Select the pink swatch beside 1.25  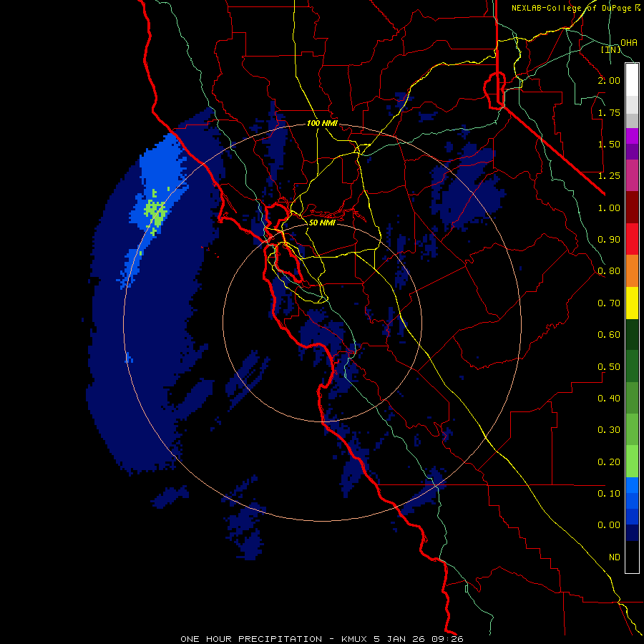[x=632, y=176]
